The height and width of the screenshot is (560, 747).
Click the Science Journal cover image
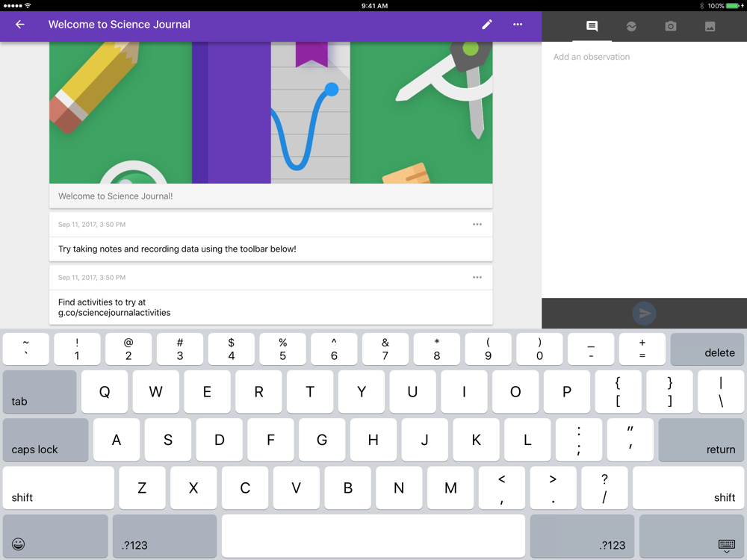270,113
